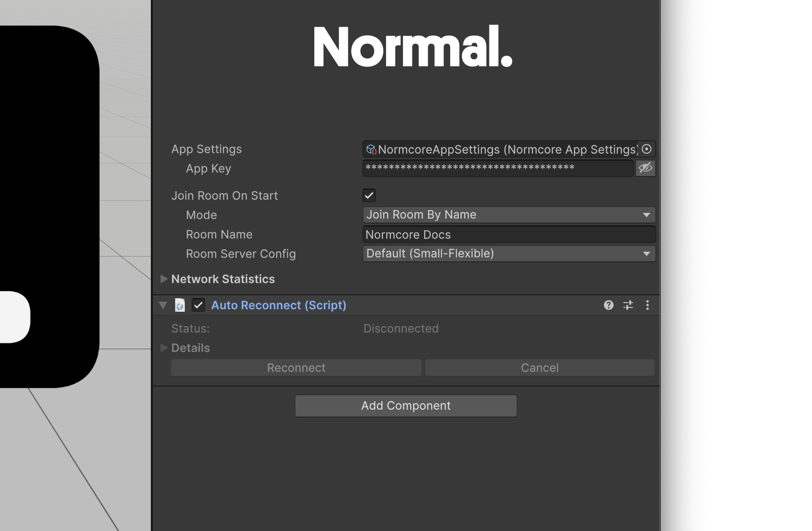Open the Room Server Config dropdown
The image size is (812, 531).
tap(508, 254)
